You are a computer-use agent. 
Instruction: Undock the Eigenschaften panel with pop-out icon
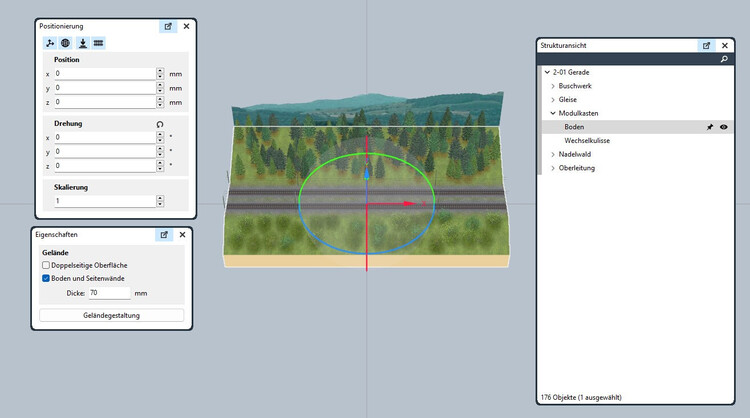[164, 235]
